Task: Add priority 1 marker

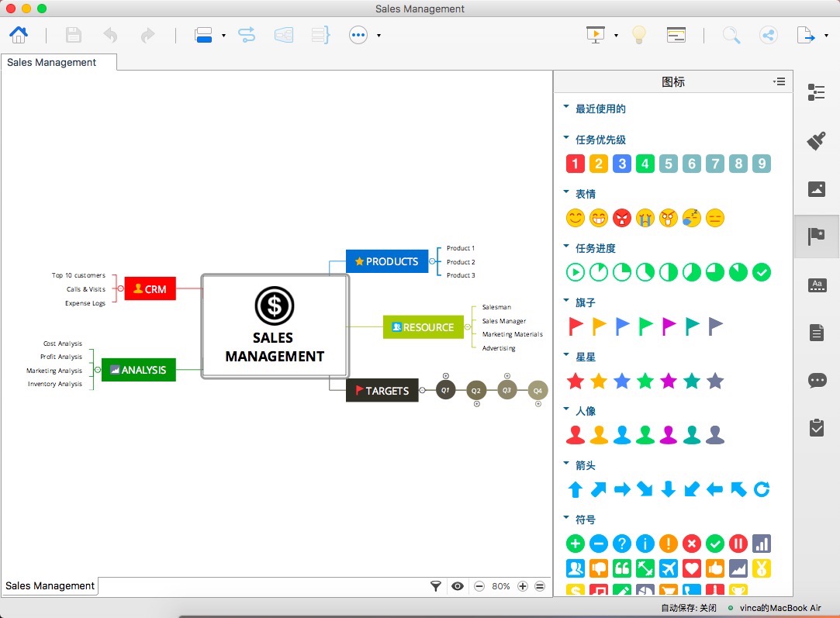Action: click(576, 164)
